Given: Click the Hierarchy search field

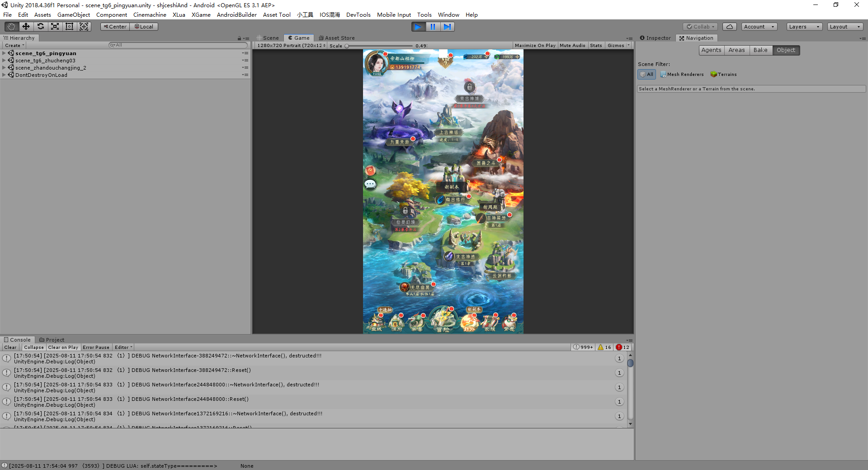Looking at the screenshot, I should (178, 45).
